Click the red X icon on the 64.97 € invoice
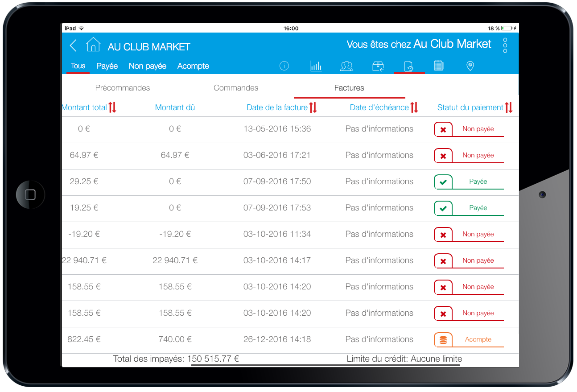This screenshot has height=392, width=577. (443, 156)
